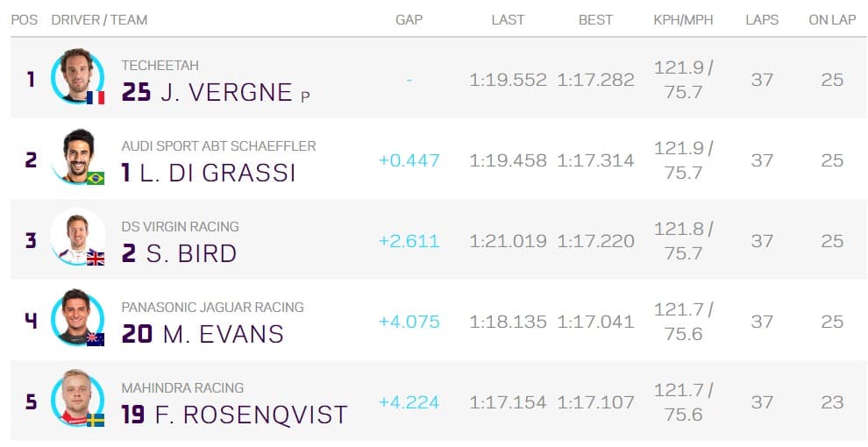Click the French flag beside Vergne
Screen dimensions: 868x447
pos(96,97)
